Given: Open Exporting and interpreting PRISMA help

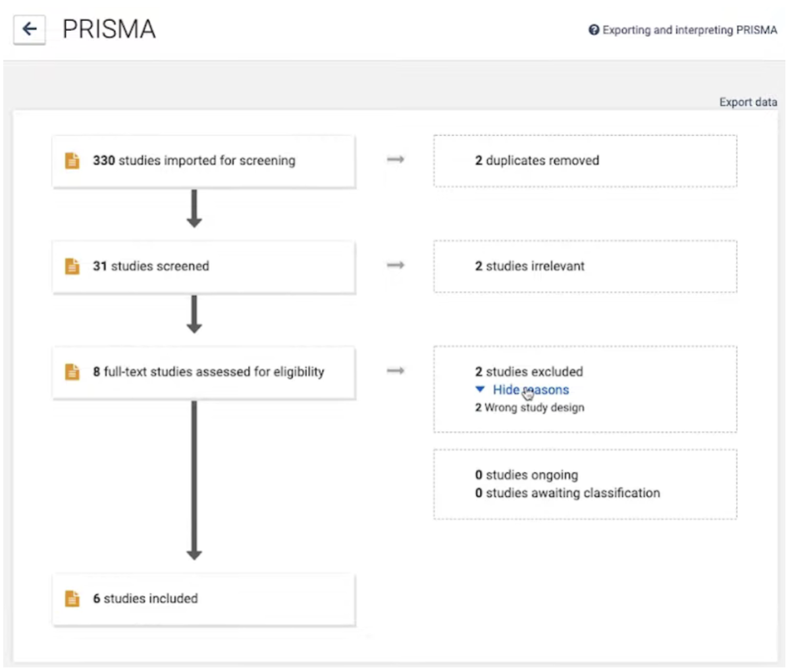Looking at the screenshot, I should tap(689, 30).
